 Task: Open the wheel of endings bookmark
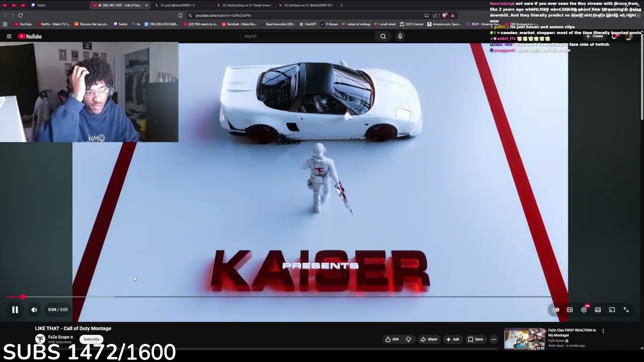click(357, 24)
